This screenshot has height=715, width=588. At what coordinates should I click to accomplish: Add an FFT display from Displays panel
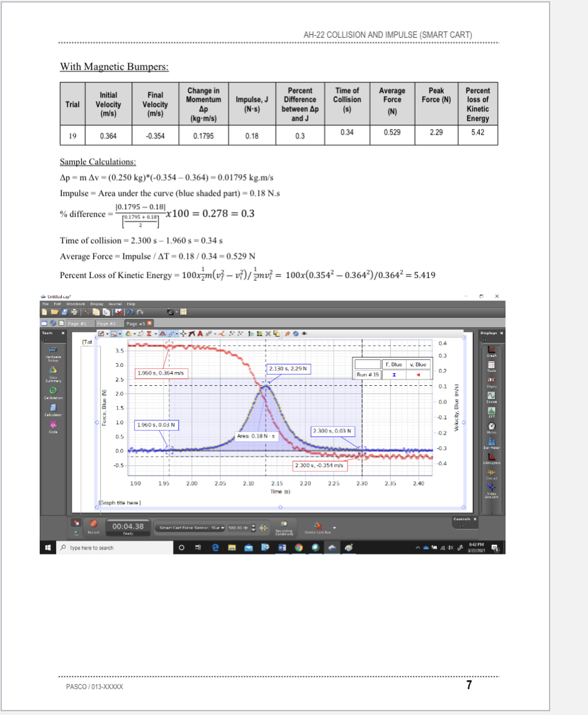click(x=491, y=412)
